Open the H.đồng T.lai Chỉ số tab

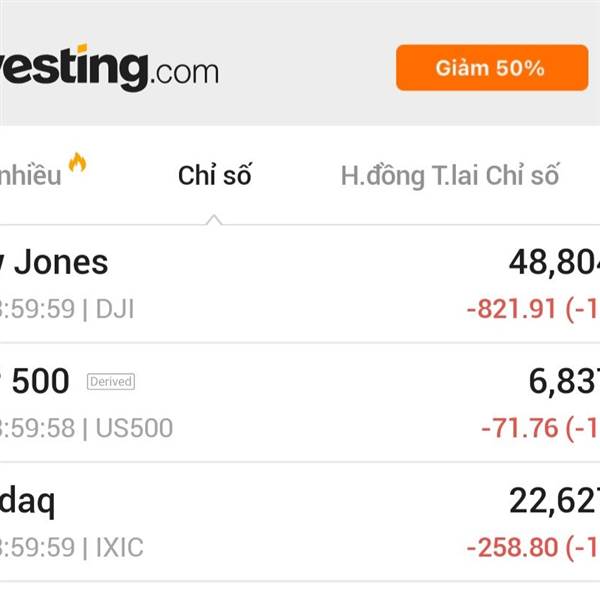[x=449, y=176]
